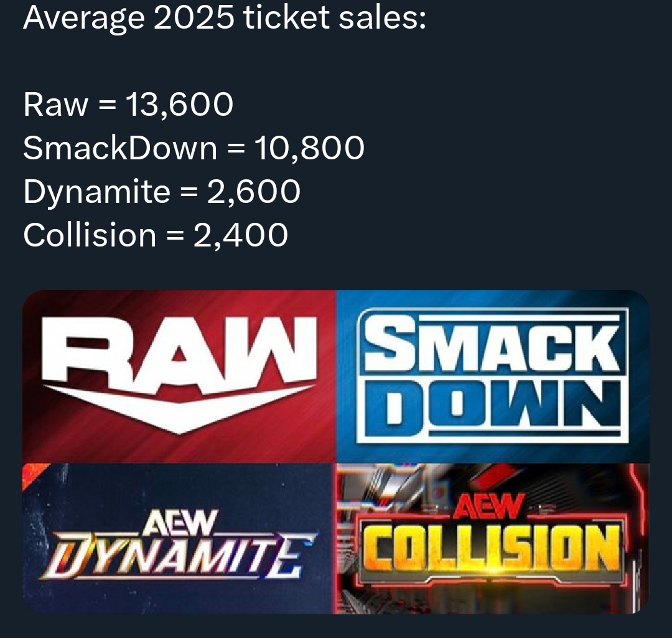Click the number 10,800
The height and width of the screenshot is (638, 672).
[x=310, y=148]
